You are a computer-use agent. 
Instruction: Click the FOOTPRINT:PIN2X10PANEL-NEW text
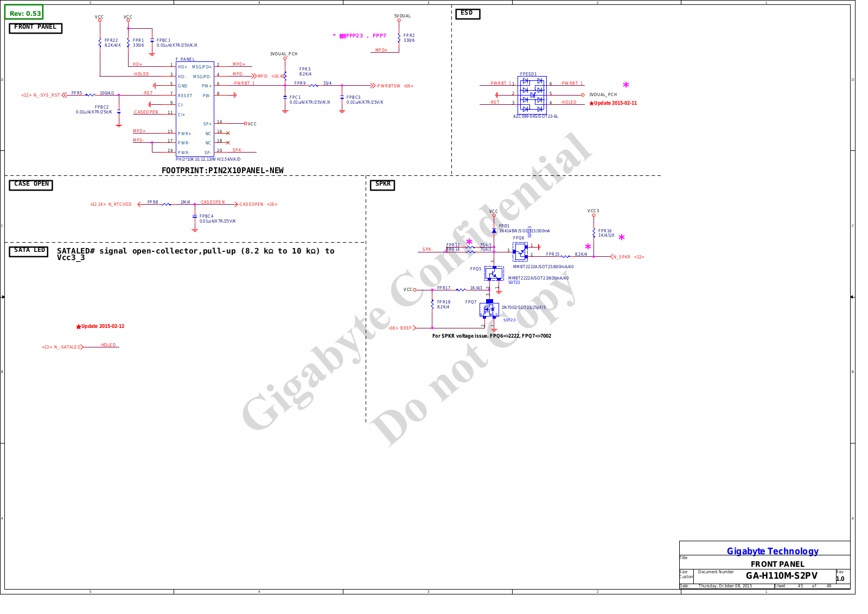[222, 170]
